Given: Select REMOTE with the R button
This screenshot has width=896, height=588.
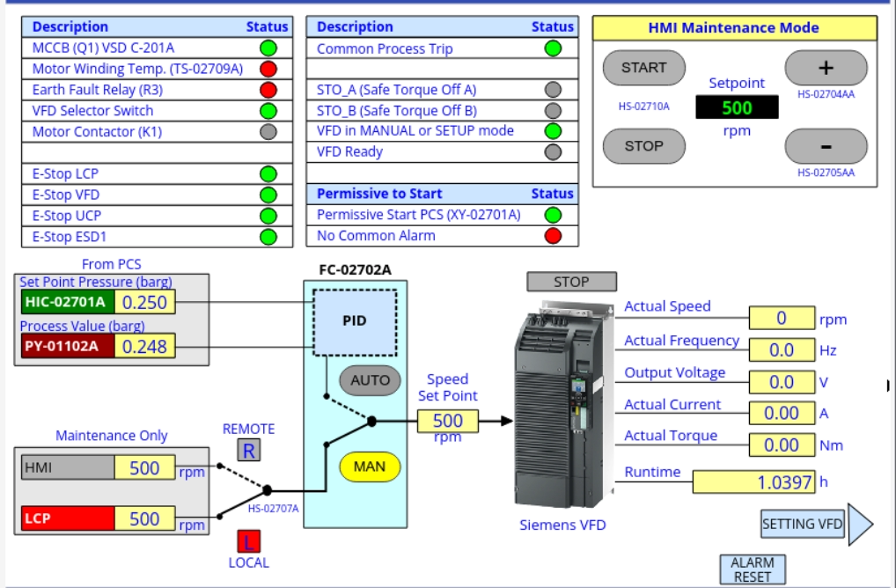Looking at the screenshot, I should tap(249, 451).
